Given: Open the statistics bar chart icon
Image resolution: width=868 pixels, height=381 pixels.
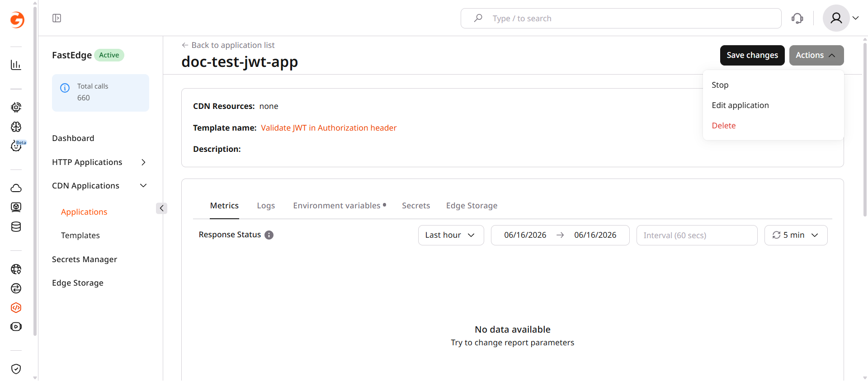Looking at the screenshot, I should pyautogui.click(x=16, y=65).
